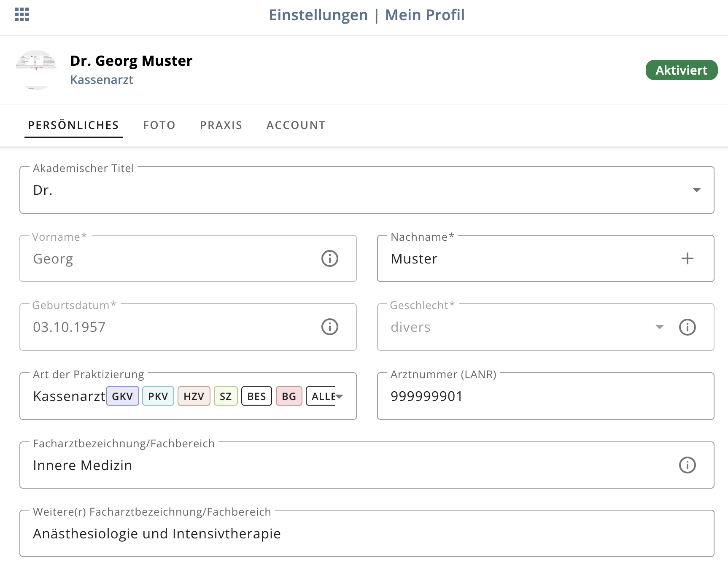Switch to the Foto tab
728x570 pixels.
159,125
